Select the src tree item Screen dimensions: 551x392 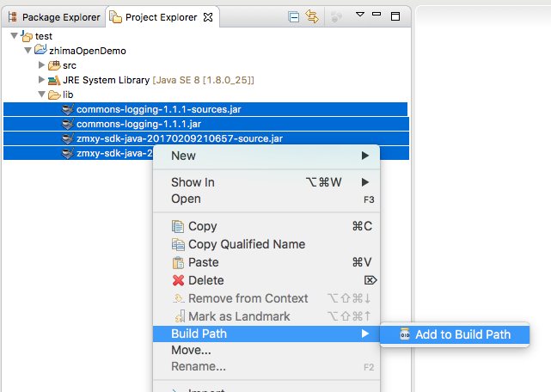[70, 65]
